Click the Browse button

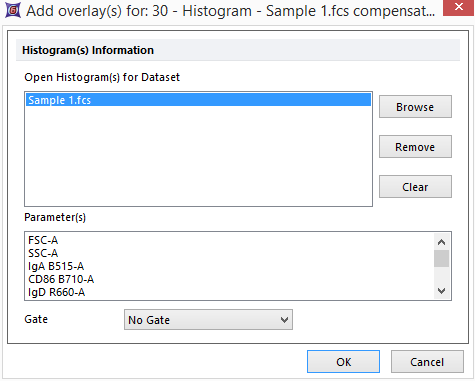[415, 107]
